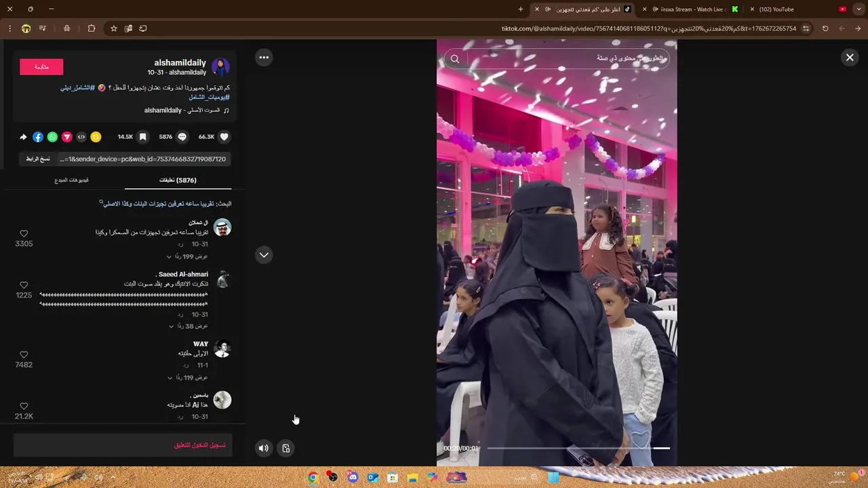Screen dimensions: 868x488
Task: Click reply on WAY's comment
Action: [x=186, y=365]
